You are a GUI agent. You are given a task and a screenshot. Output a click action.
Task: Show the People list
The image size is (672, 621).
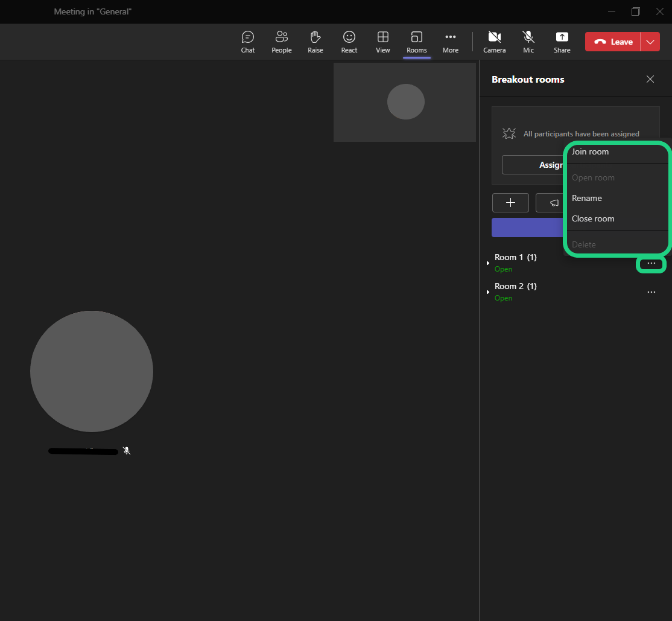tap(281, 42)
